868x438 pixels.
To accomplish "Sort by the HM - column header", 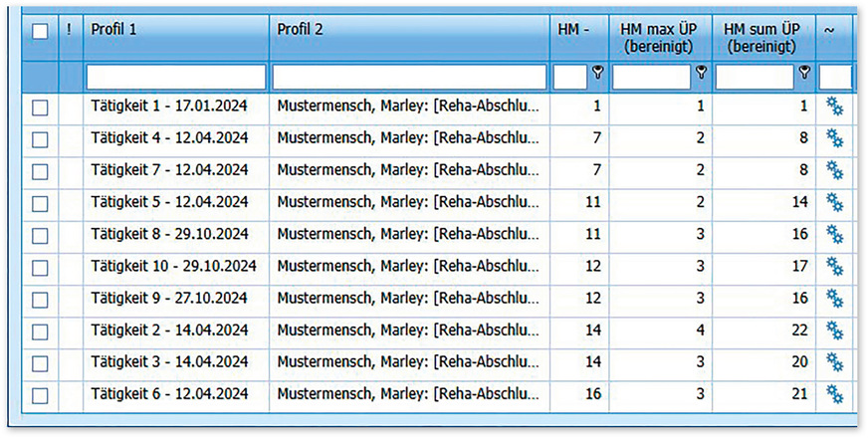I will tap(579, 38).
